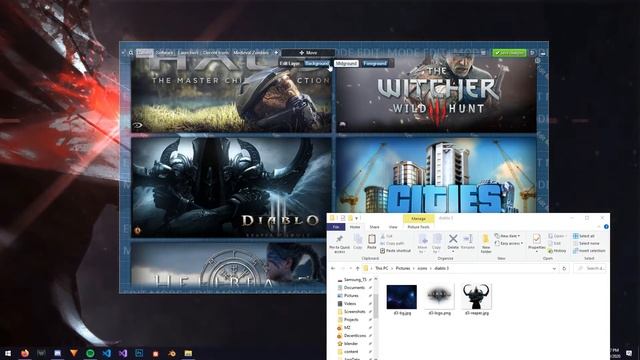
Task: Open the Easy access dropdown
Action: (509, 243)
